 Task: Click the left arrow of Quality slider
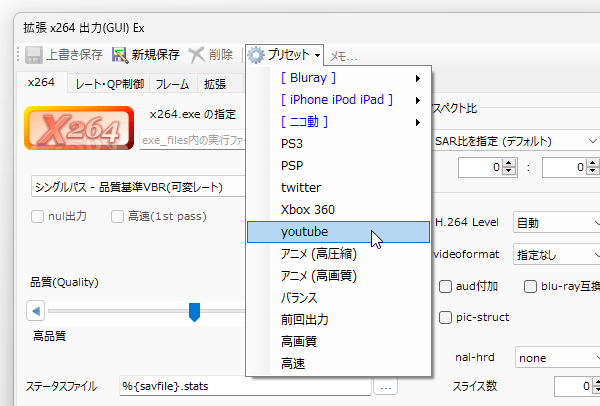(36, 311)
